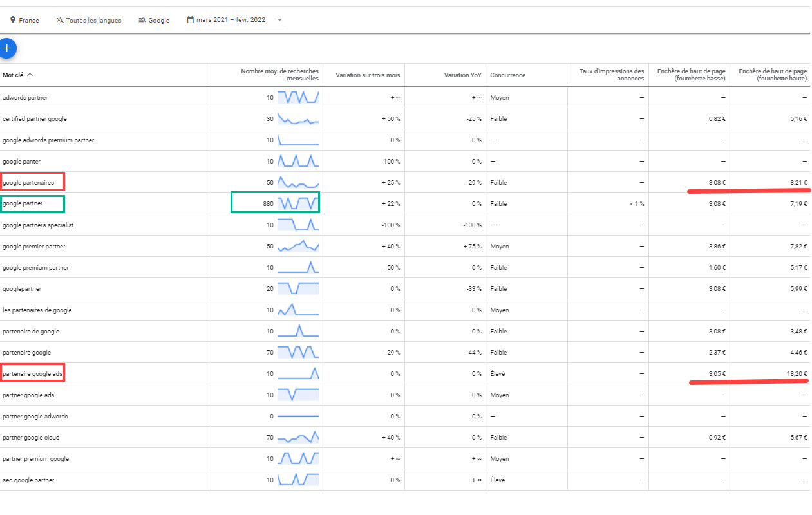This screenshot has height=515, width=812.
Task: Select keyword partner premium google
Action: [x=35, y=458]
